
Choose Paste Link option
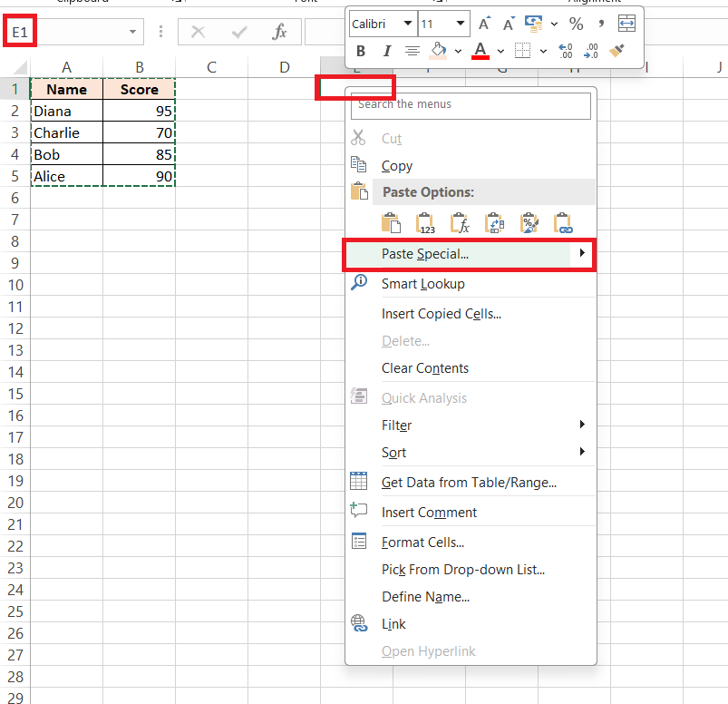point(563,223)
